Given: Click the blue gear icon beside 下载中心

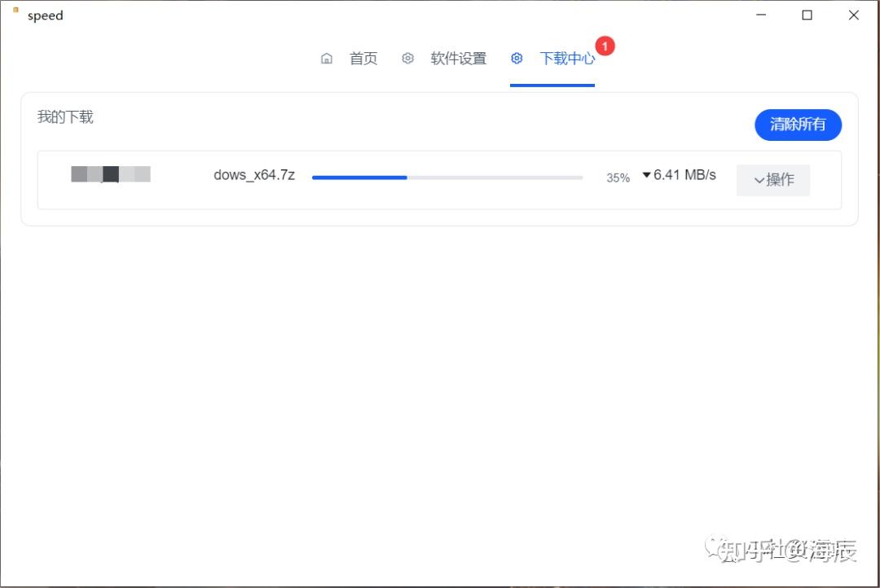Looking at the screenshot, I should click(x=517, y=59).
